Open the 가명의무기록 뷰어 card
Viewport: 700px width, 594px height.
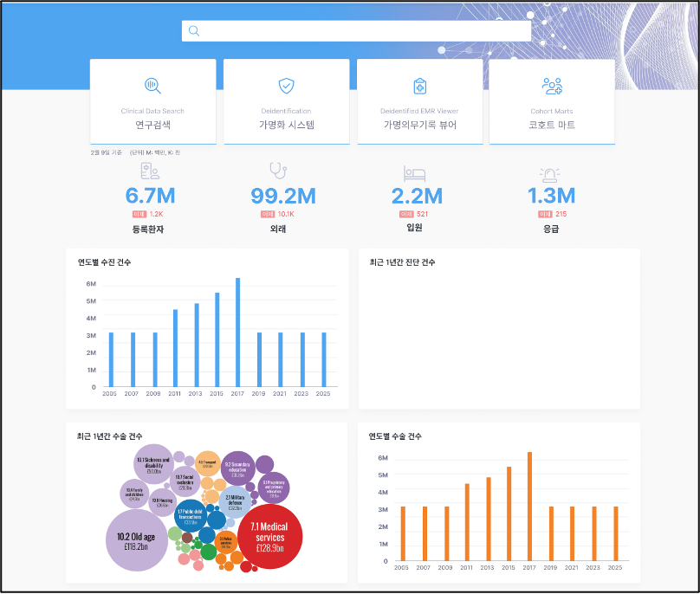tap(419, 101)
